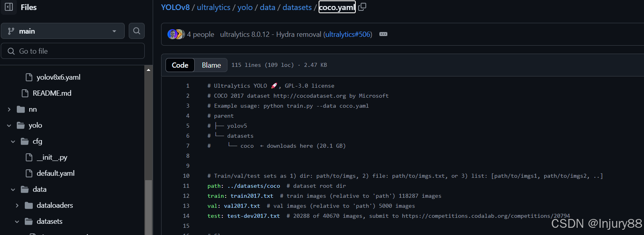Viewport: 644px width, 235px height.
Task: Select line number 11 in code
Action: 186,186
